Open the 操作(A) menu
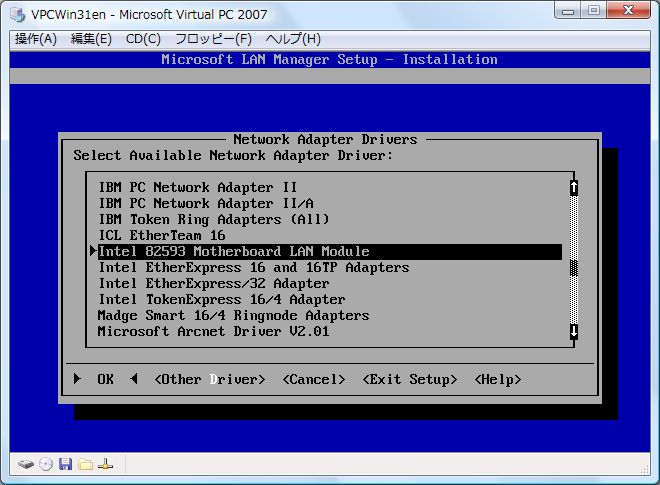This screenshot has width=660, height=485. click(x=36, y=39)
